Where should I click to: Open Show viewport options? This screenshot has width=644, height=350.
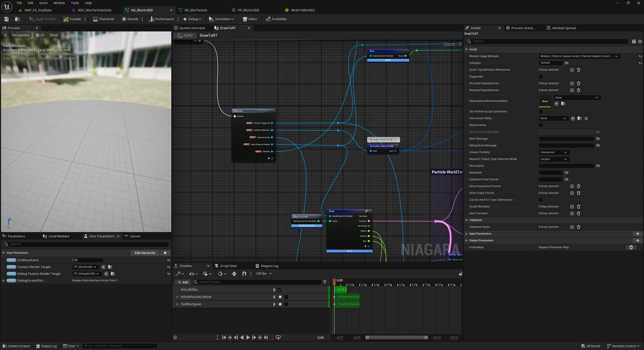coord(54,35)
